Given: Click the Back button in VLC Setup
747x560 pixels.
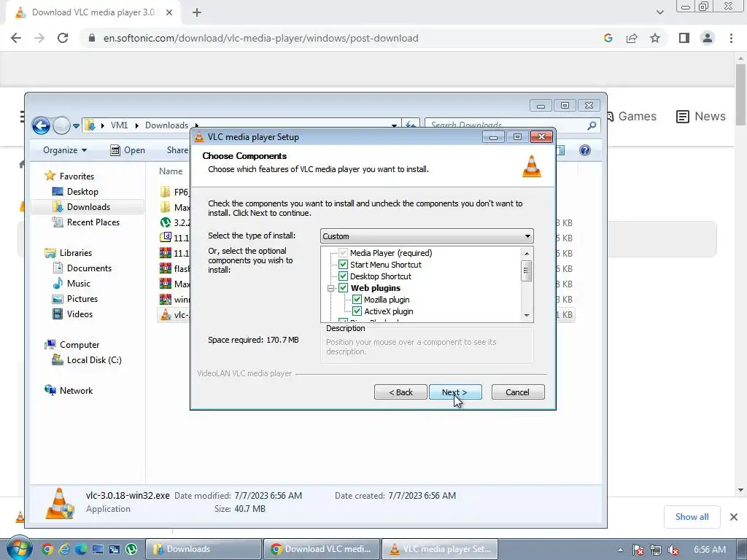Looking at the screenshot, I should 400,392.
